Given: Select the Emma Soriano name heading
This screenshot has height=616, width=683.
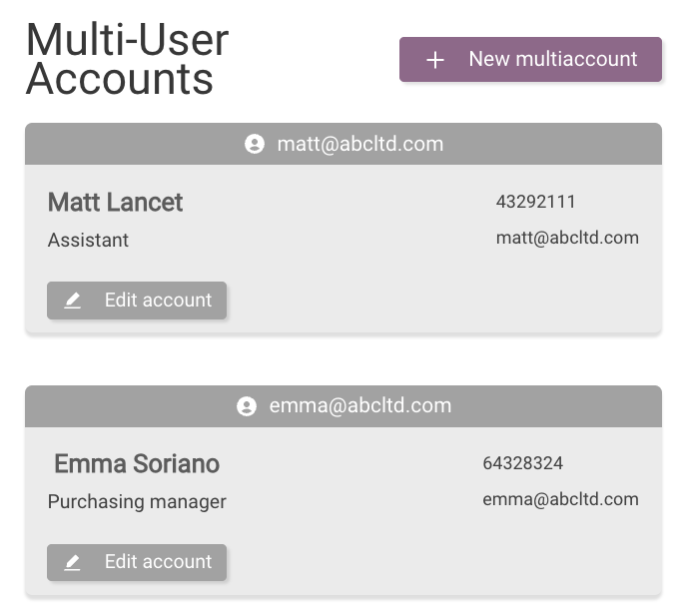Looking at the screenshot, I should coord(137,463).
